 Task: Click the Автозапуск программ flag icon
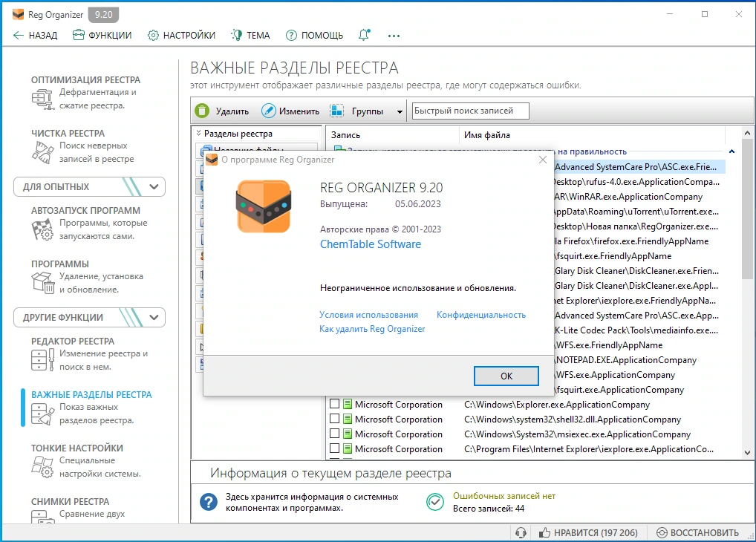click(43, 229)
